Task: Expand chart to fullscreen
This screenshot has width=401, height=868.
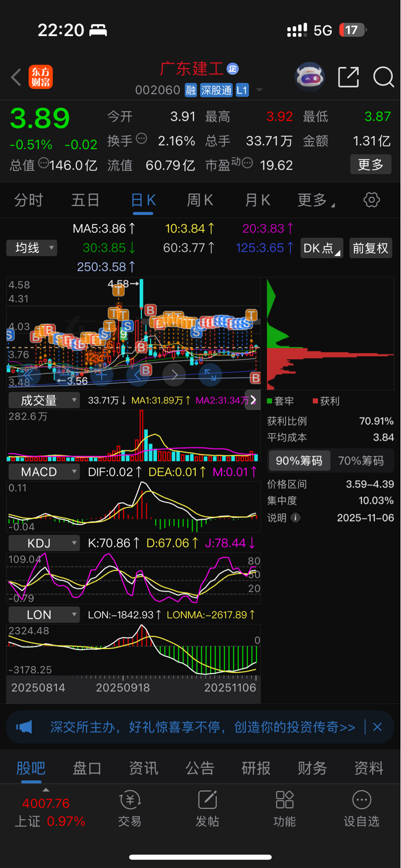Action: [x=211, y=374]
